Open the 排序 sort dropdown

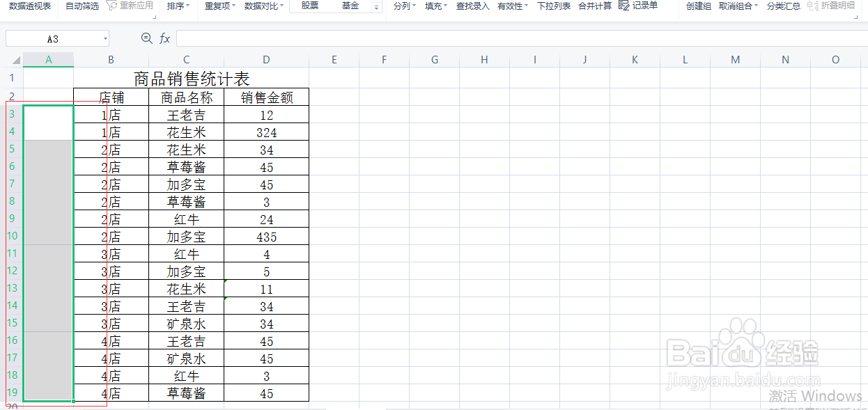pos(178,6)
